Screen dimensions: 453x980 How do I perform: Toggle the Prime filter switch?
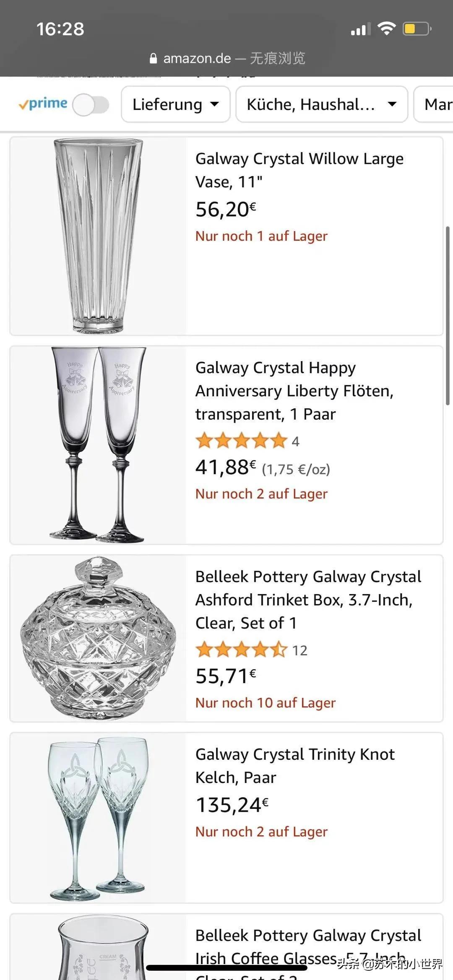91,104
